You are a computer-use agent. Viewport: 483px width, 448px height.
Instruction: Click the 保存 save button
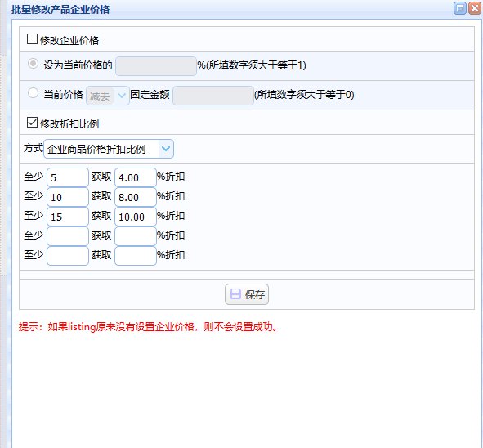tap(247, 294)
